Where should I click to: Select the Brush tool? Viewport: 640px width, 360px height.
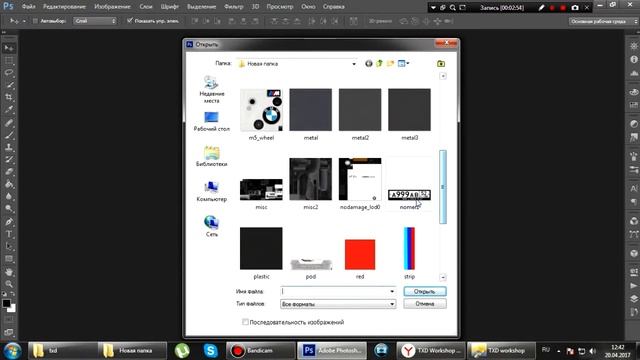point(9,135)
